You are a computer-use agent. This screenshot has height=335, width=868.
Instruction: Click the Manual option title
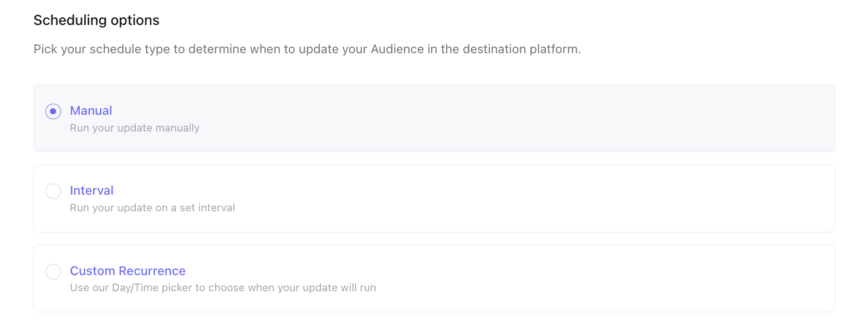click(91, 111)
